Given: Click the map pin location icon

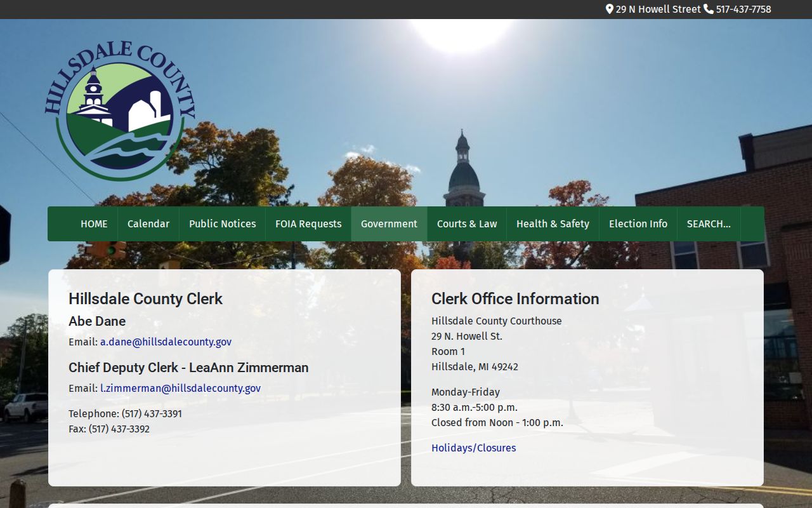Looking at the screenshot, I should click(x=610, y=9).
